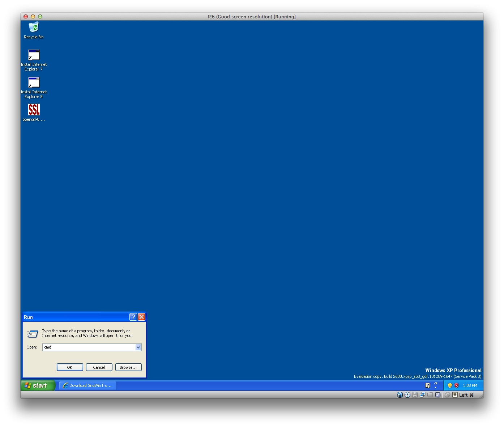The height and width of the screenshot is (427, 504).
Task: Click the yellow Windows security shield tray icon
Action: (450, 385)
